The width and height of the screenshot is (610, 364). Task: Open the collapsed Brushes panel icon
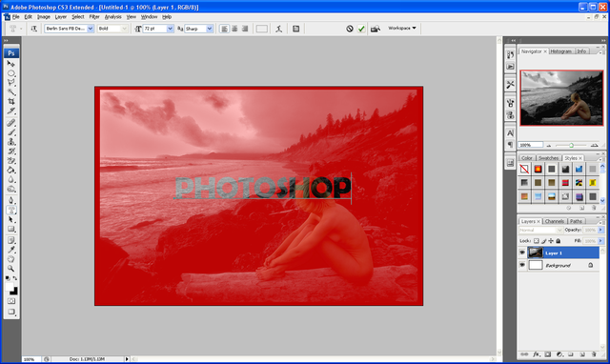[511, 103]
